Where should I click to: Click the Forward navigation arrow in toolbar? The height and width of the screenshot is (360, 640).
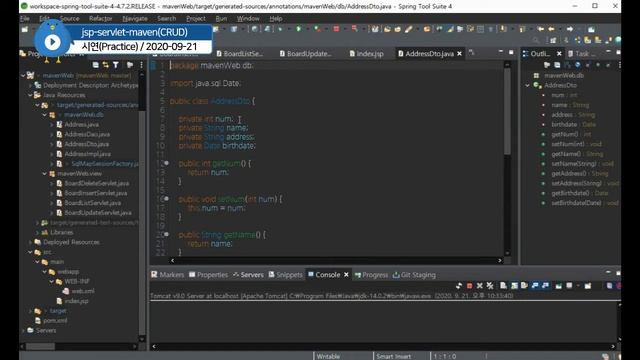570,29
